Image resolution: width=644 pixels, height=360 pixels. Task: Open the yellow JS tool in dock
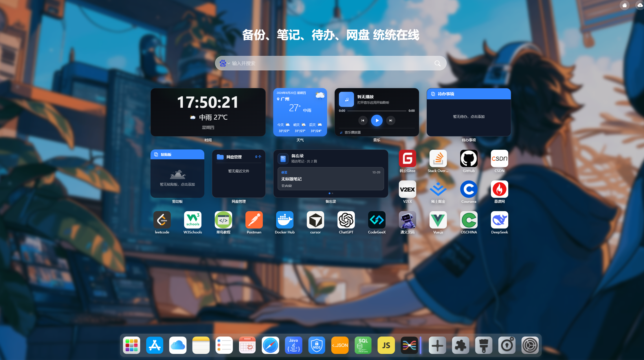tap(386, 345)
